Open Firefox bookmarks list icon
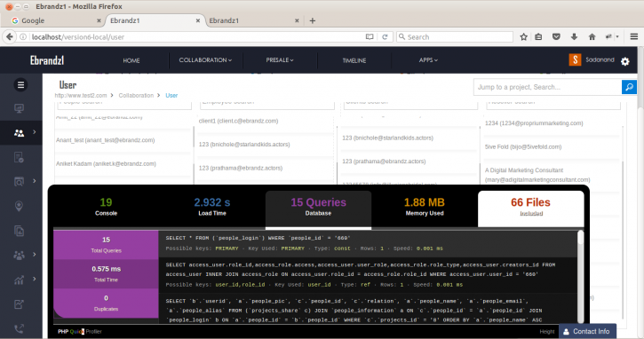This screenshot has height=339, width=644. tap(538, 37)
